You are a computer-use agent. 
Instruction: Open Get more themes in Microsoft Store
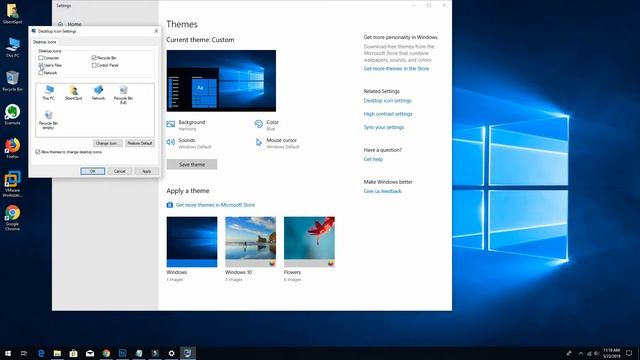tap(211, 205)
